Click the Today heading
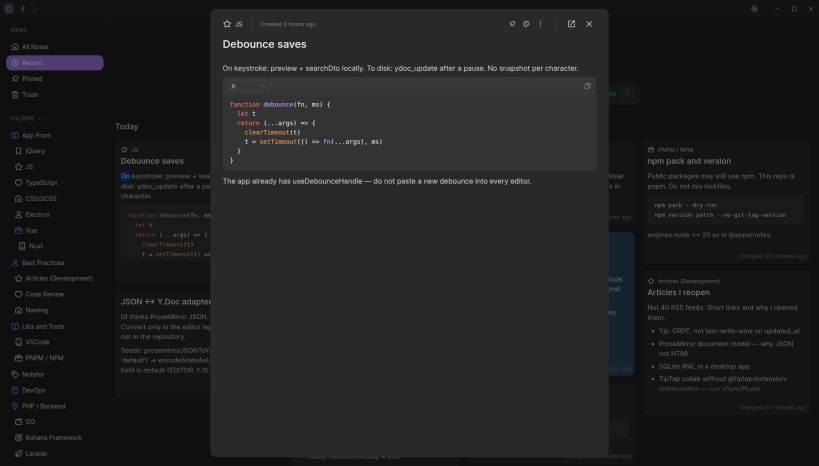 126,126
